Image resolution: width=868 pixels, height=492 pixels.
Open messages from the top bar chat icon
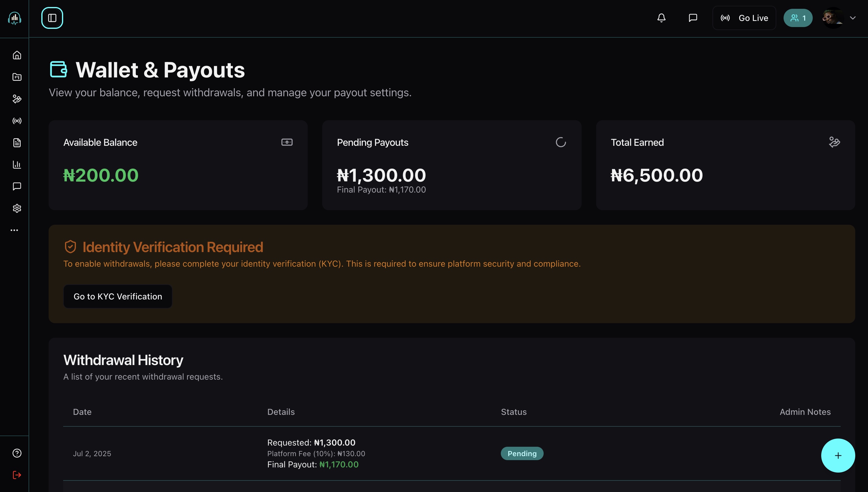[692, 18]
